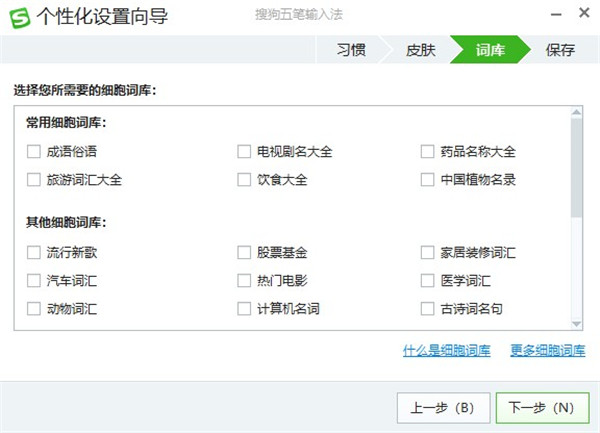Click the Sogou logo icon in title bar

[19, 17]
